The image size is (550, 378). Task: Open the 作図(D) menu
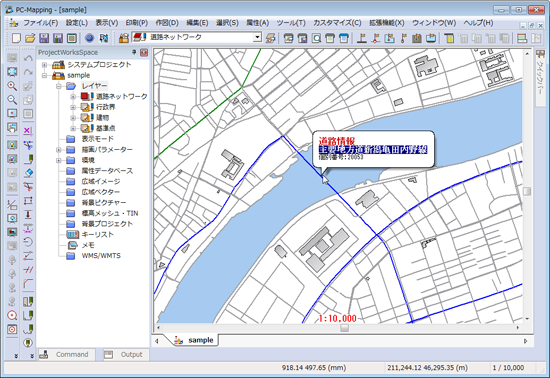tap(167, 23)
